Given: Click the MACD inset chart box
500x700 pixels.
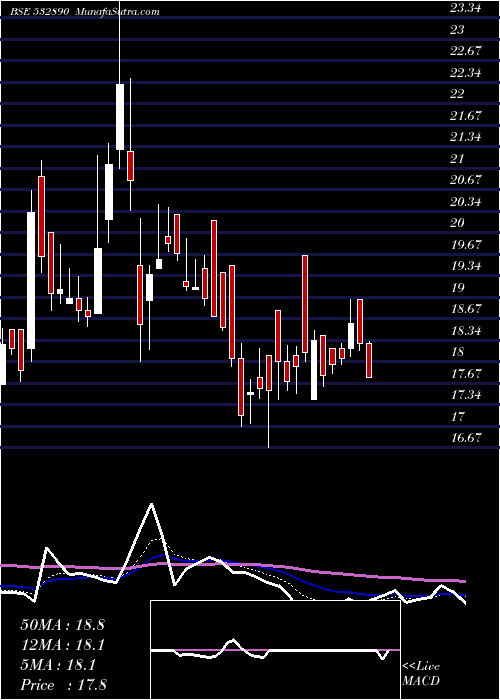Looking at the screenshot, I should 275,650.
